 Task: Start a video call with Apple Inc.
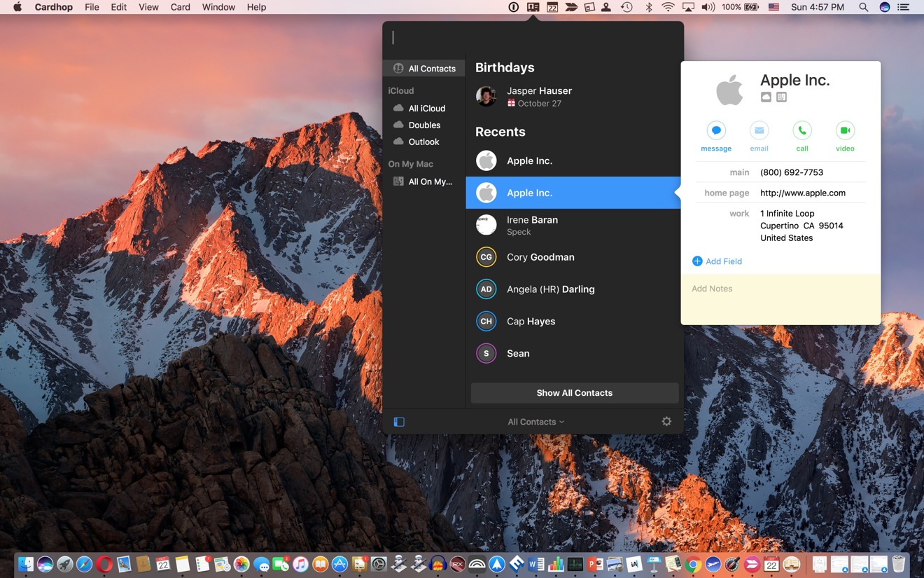[x=845, y=130]
